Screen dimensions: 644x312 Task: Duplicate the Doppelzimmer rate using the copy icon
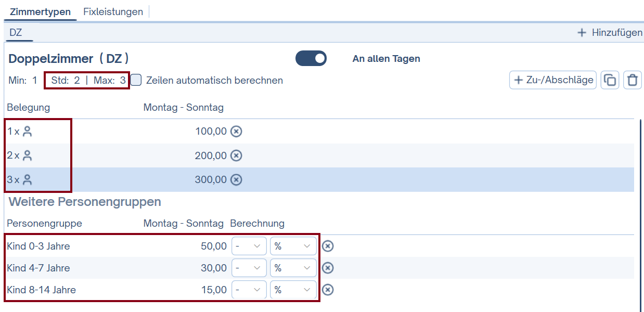(610, 80)
